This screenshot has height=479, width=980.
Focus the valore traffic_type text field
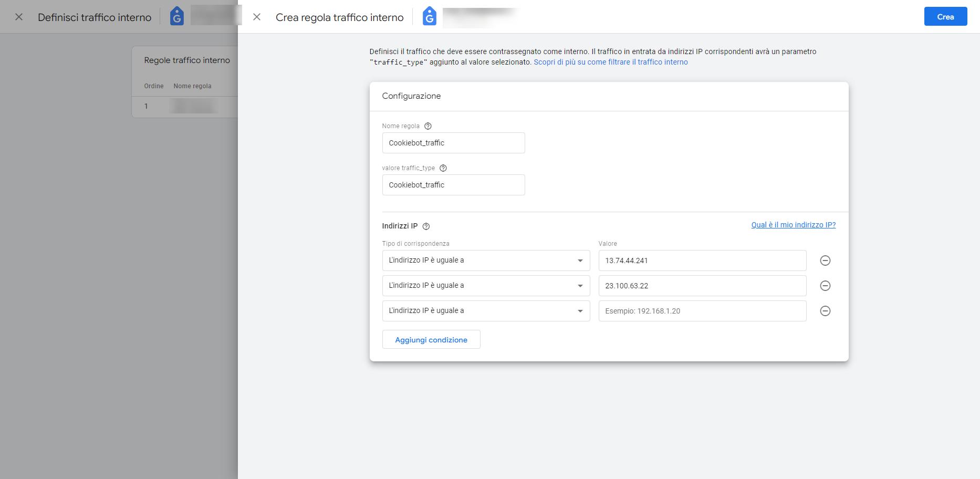point(453,185)
